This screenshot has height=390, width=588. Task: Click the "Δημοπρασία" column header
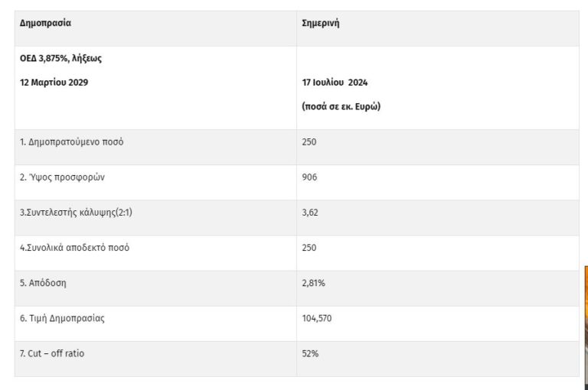tap(45, 23)
